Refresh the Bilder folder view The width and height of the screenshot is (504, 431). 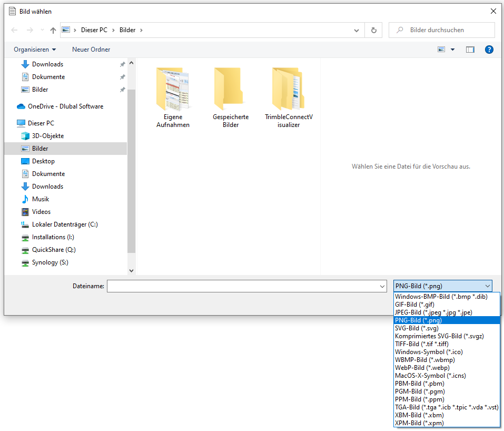(x=373, y=30)
